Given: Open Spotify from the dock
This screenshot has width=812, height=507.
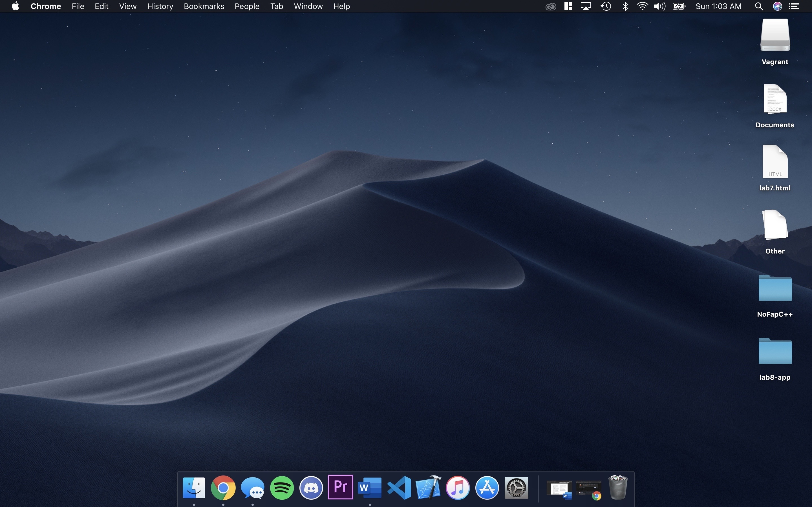Looking at the screenshot, I should tap(282, 488).
